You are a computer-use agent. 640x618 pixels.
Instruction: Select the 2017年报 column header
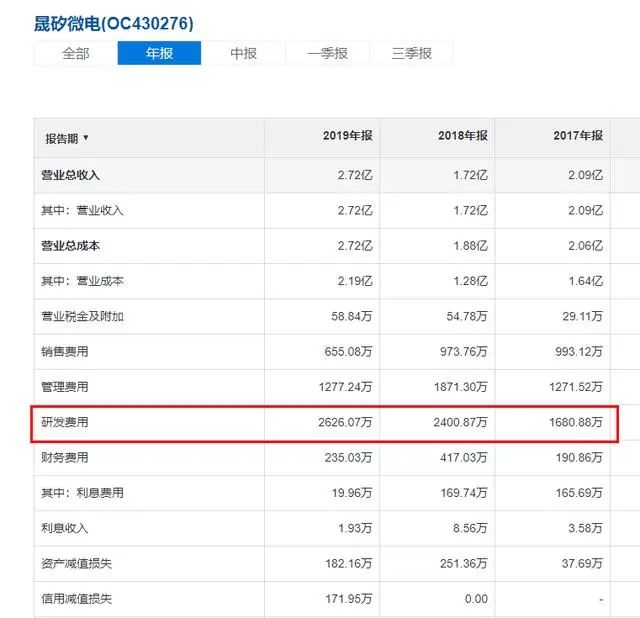(578, 136)
